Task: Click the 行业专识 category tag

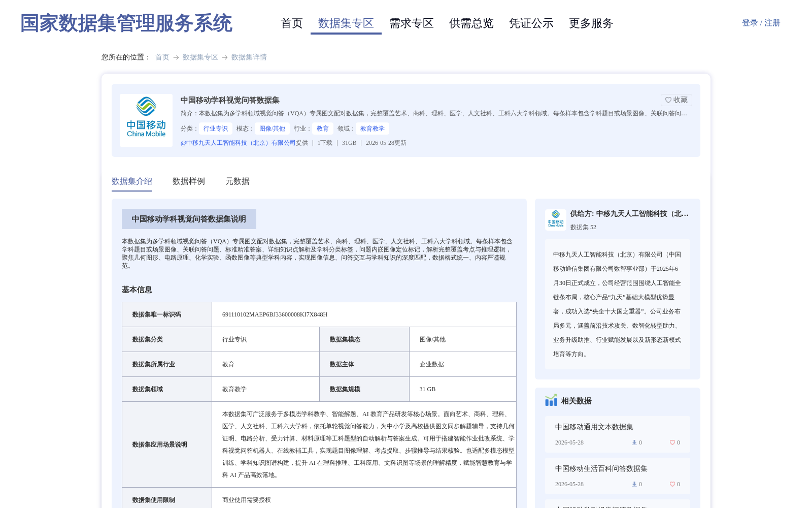Action: point(216,129)
